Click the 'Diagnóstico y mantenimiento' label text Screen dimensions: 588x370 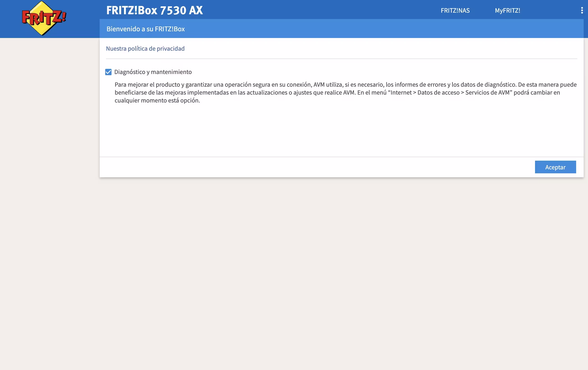coord(153,72)
